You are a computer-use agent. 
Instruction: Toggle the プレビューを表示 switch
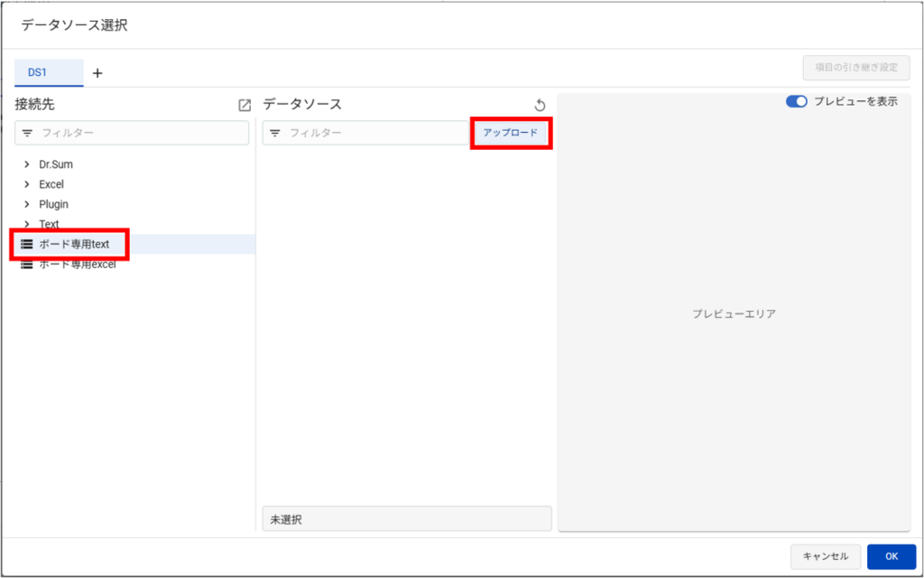coord(796,101)
